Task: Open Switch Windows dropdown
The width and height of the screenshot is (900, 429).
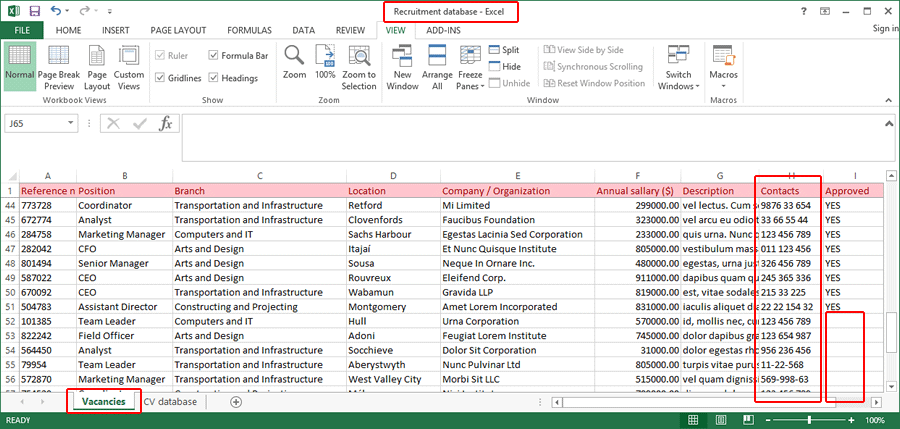Action: (x=678, y=65)
